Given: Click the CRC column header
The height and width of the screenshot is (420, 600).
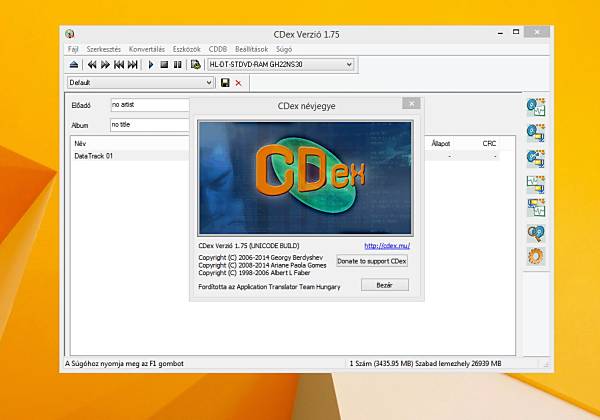Looking at the screenshot, I should point(489,143).
